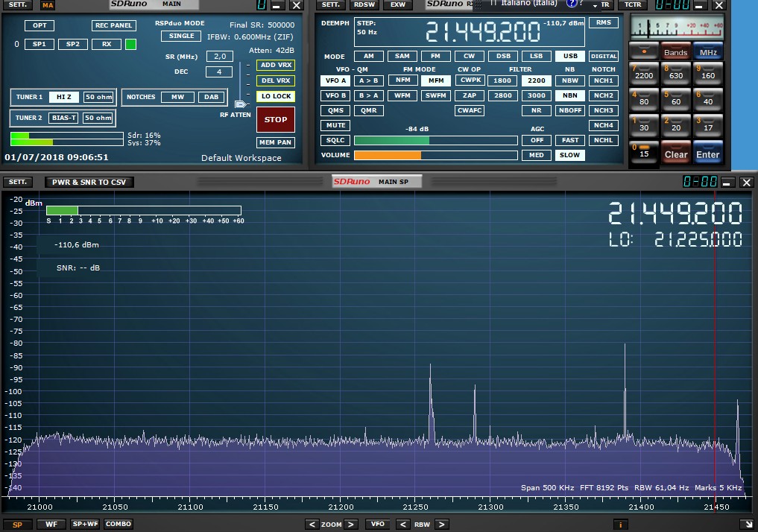This screenshot has height=532, width=758.
Task: Click ADD VRX button
Action: click(x=276, y=65)
